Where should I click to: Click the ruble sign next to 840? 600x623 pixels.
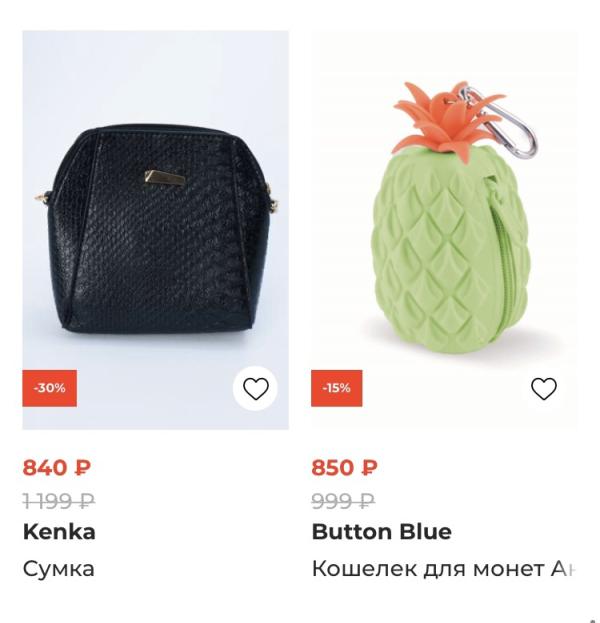pyautogui.click(x=83, y=467)
